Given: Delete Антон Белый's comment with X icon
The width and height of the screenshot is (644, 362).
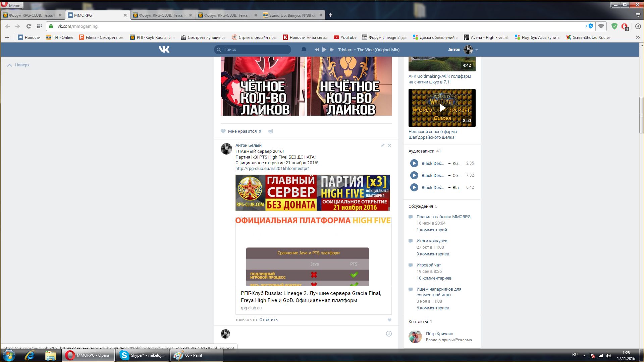Looking at the screenshot, I should (389, 145).
